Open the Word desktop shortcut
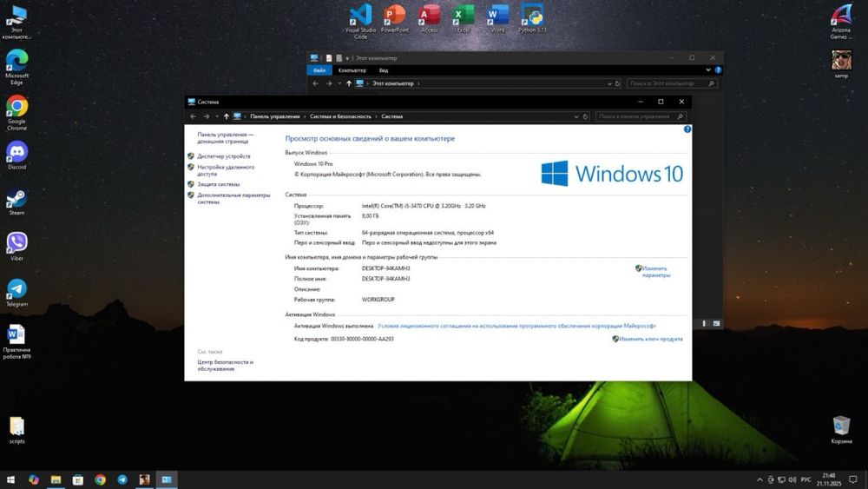Image resolution: width=868 pixels, height=489 pixels. [x=497, y=18]
